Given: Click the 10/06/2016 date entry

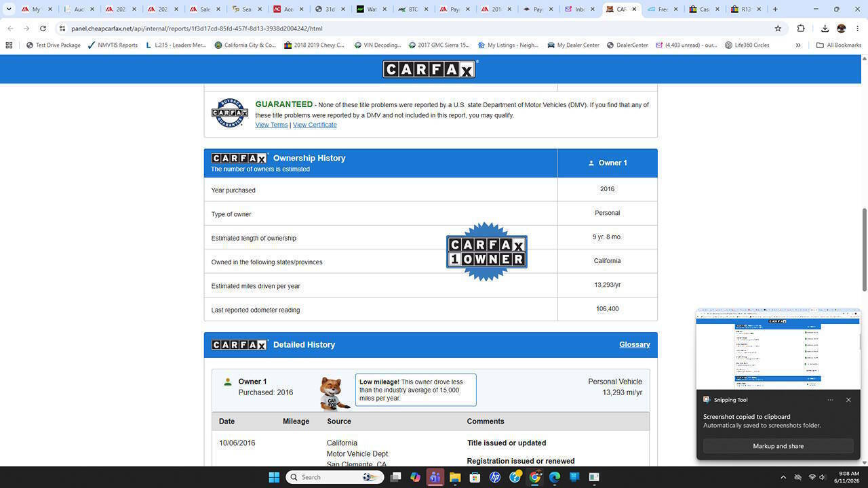Looking at the screenshot, I should 237,443.
